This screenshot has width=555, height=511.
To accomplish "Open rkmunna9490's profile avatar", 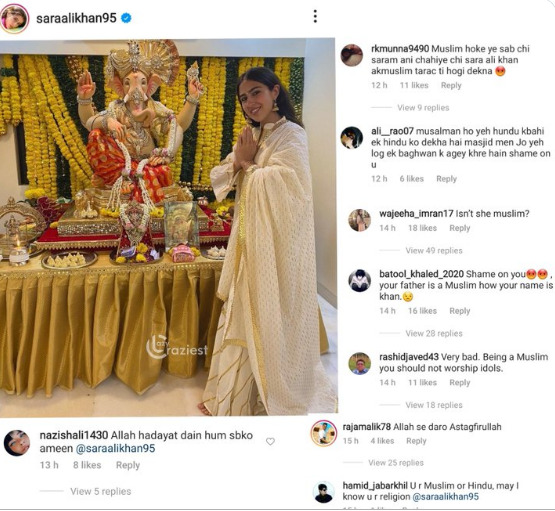I will click(351, 55).
